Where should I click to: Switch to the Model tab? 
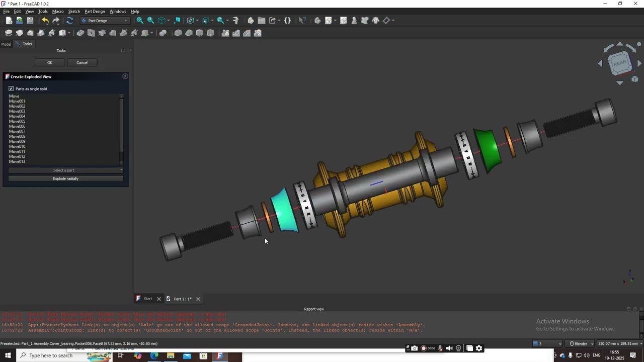6,44
